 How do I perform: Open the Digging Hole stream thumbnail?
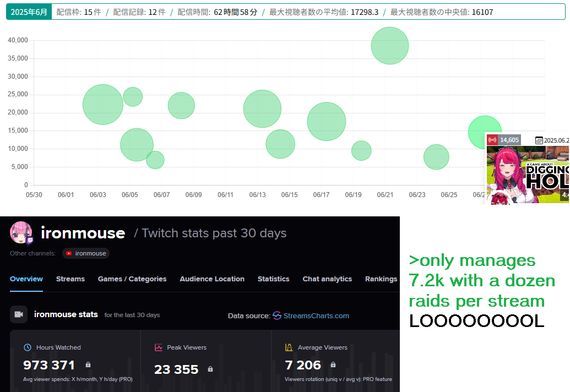click(528, 175)
